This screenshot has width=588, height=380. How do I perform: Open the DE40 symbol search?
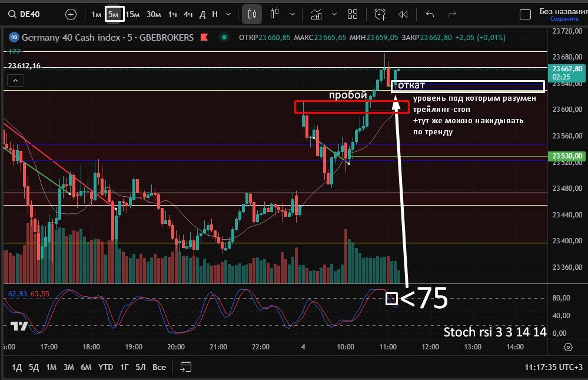pos(25,14)
